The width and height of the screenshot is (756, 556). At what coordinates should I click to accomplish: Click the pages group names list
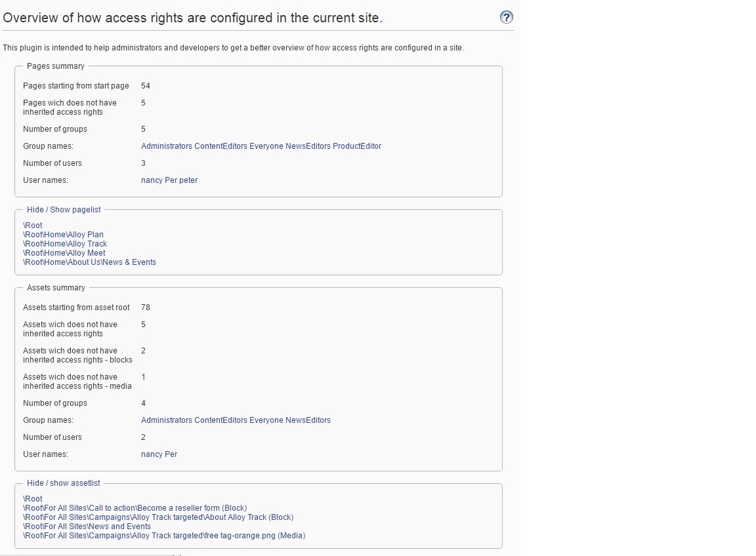click(261, 146)
